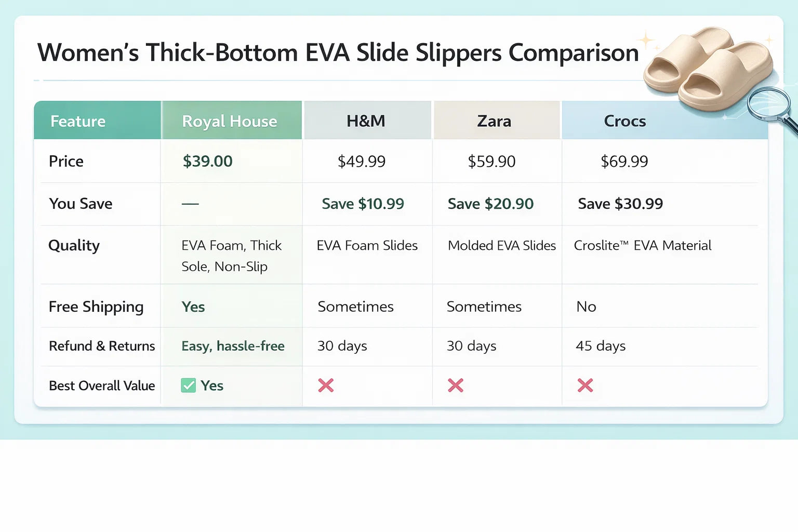Select the Royal House column header
This screenshot has height=532, width=798.
tap(230, 121)
